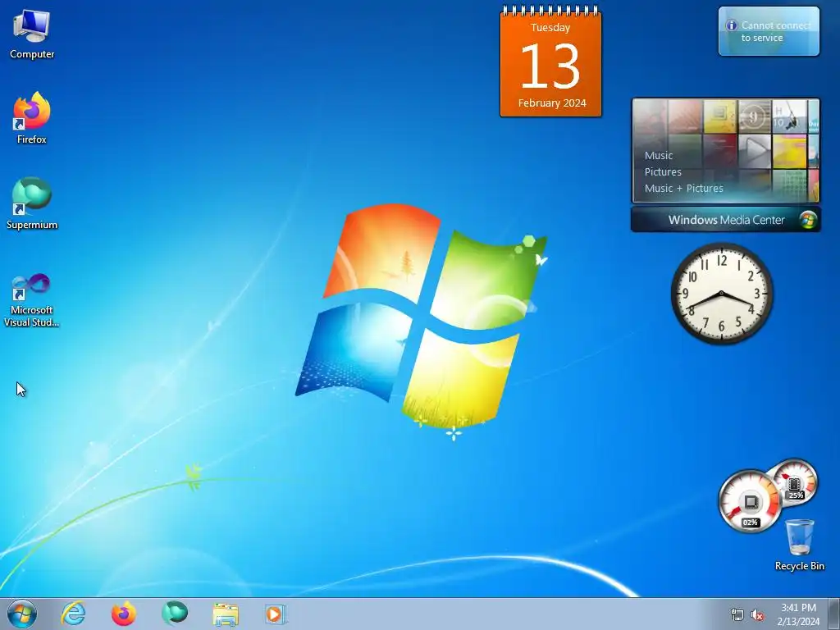Viewport: 840px width, 630px height.
Task: Launch Firefox from the taskbar
Action: 124,614
